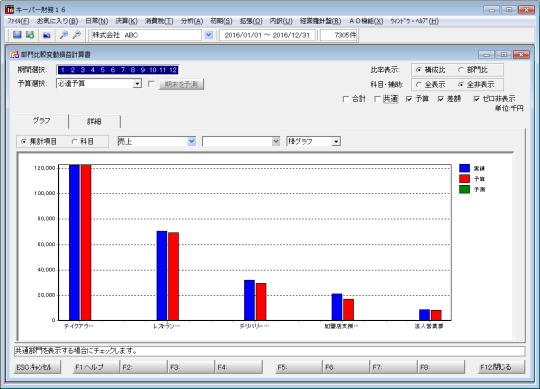
Task: Click the F1 ヘルプ button
Action: (90, 367)
